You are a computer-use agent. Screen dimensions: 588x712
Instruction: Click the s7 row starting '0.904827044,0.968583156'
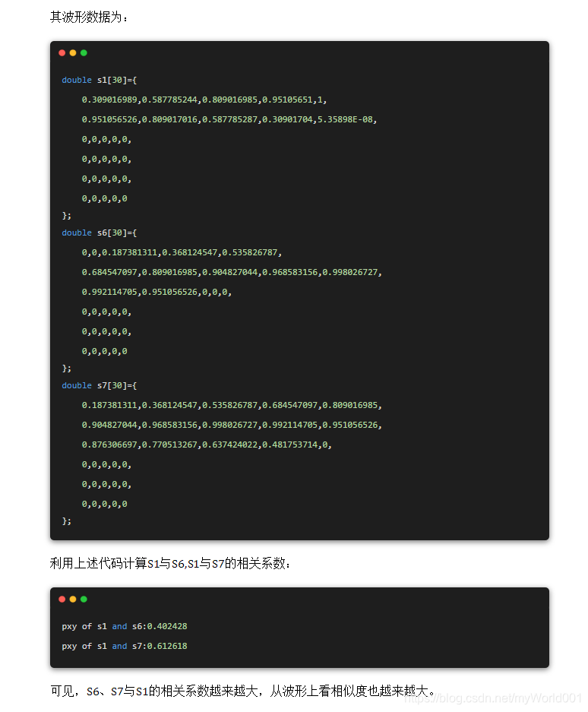pos(232,425)
